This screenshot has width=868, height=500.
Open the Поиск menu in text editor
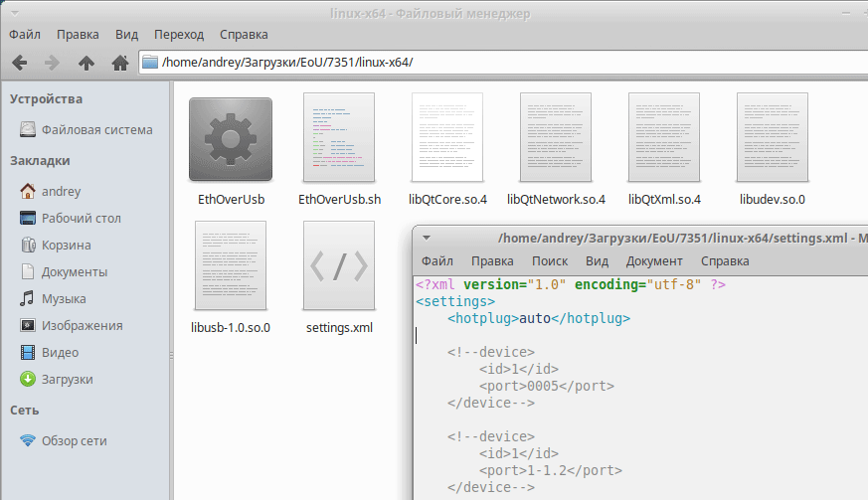(550, 261)
